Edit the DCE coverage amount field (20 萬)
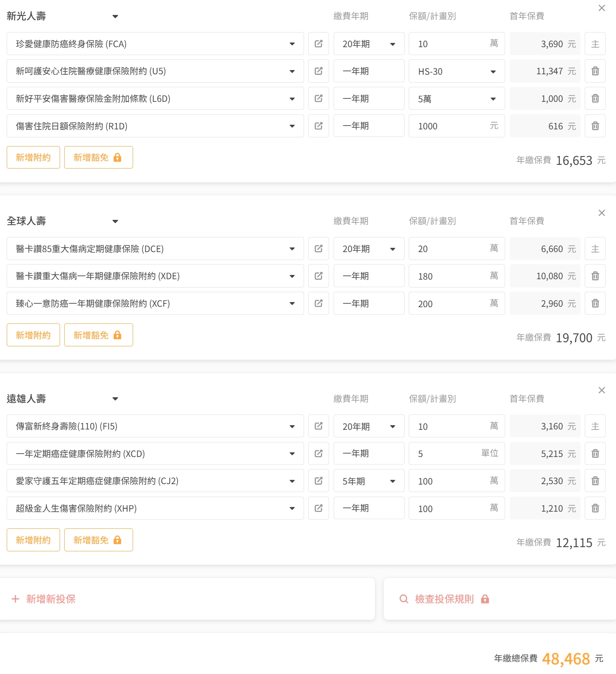This screenshot has height=674, width=616. (457, 249)
